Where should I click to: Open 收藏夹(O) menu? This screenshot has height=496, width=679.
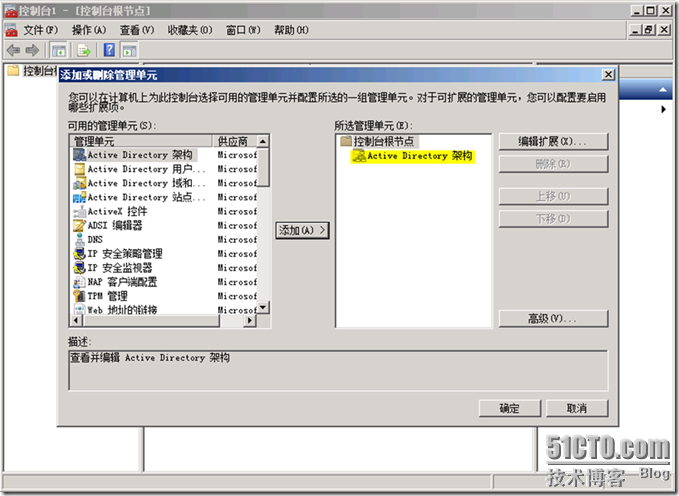point(190,30)
